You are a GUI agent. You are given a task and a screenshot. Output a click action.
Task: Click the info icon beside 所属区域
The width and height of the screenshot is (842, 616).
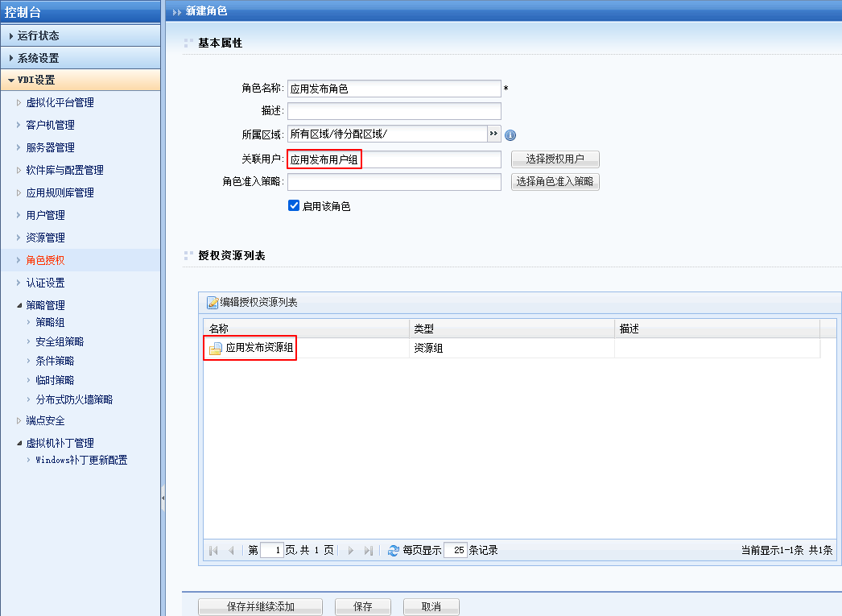click(510, 135)
